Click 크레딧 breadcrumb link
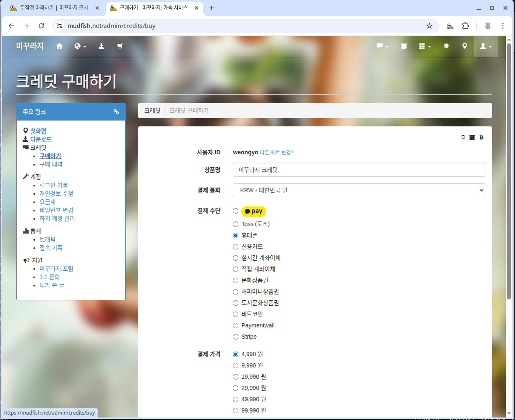This screenshot has width=515, height=420. point(152,111)
